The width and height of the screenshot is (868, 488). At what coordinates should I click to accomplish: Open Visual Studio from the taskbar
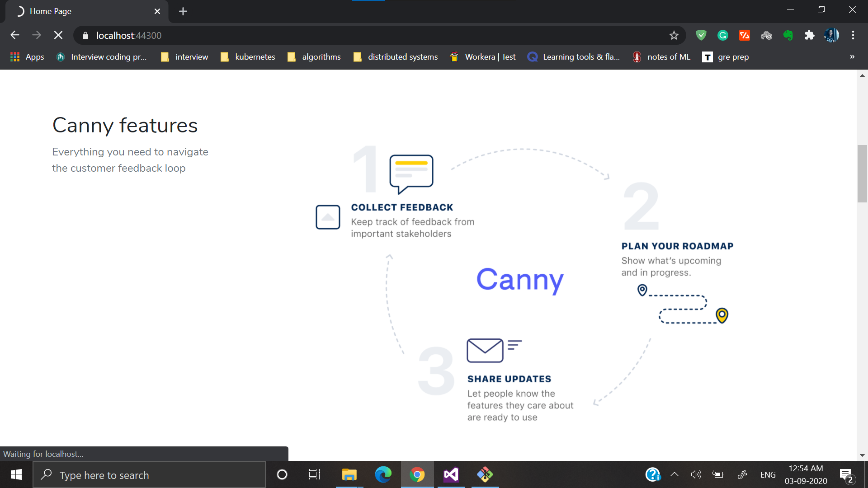pos(451,474)
